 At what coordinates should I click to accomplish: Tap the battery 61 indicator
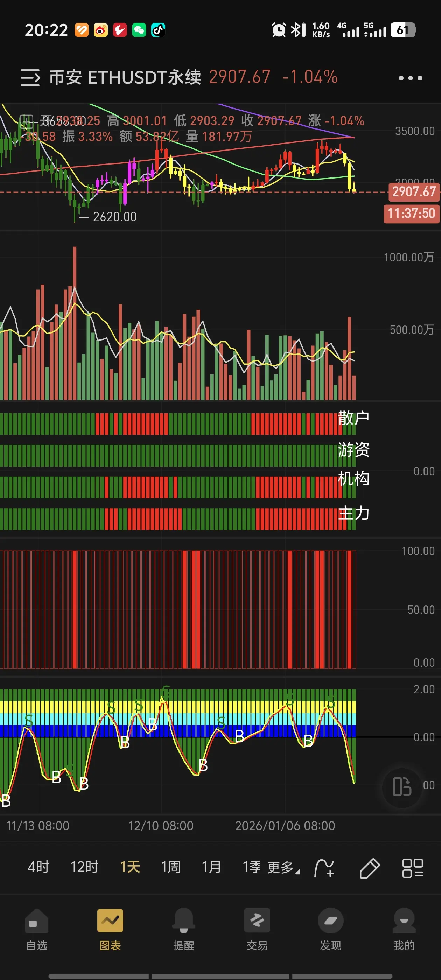point(403,30)
